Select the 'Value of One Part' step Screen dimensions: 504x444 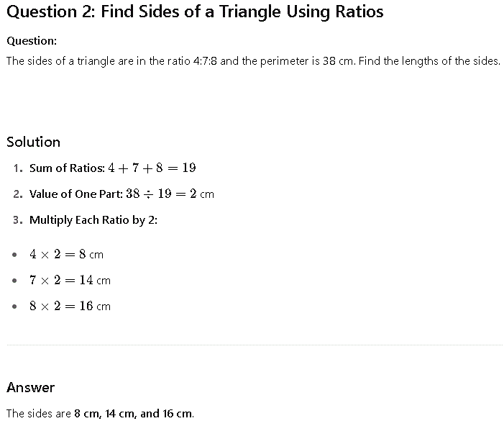(76, 194)
